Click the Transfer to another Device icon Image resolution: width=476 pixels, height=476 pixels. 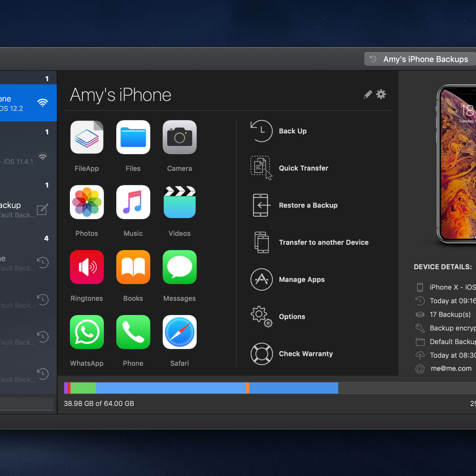tap(262, 242)
